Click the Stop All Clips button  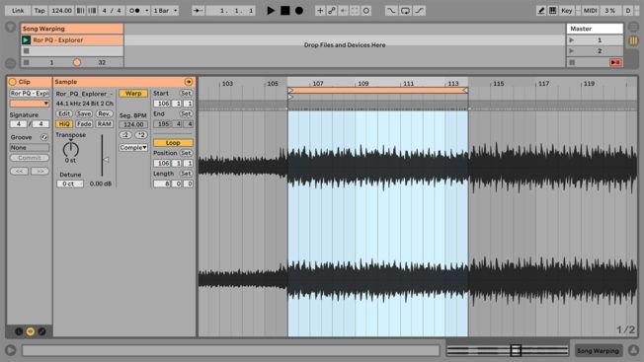tap(572, 63)
